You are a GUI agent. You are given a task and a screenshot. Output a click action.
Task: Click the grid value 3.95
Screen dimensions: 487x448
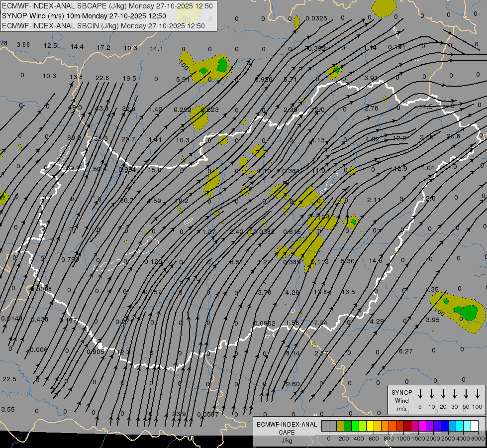433,320
